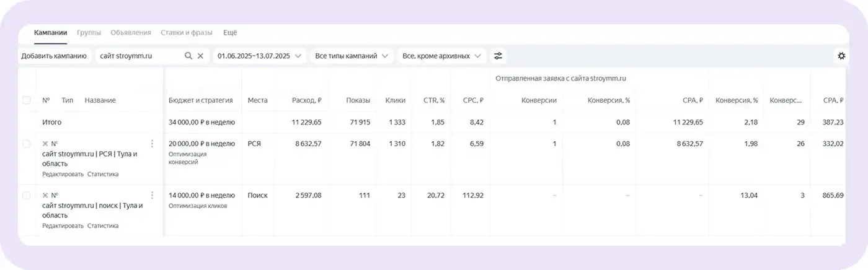Image resolution: width=868 pixels, height=270 pixels.
Task: Open three-dot menu for поиск campaign
Action: click(153, 195)
